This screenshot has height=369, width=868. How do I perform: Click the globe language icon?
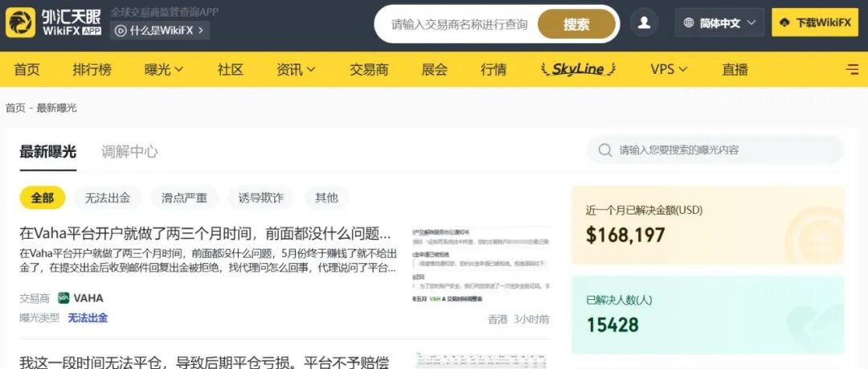point(689,23)
